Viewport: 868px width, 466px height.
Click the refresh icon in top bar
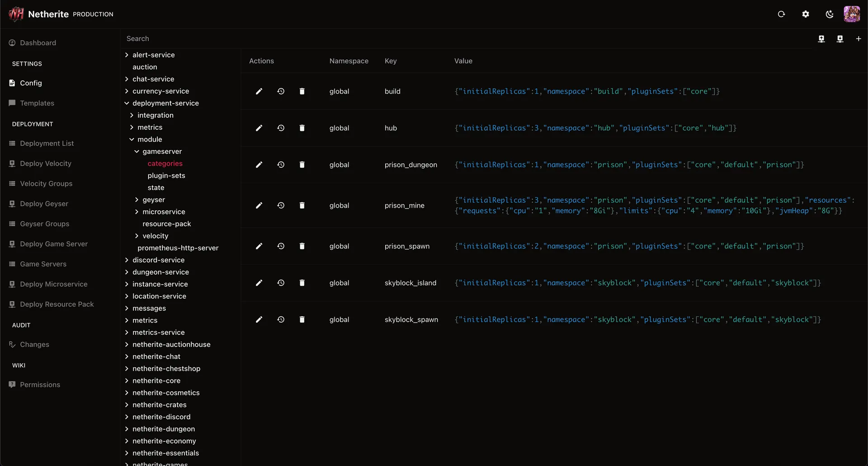click(781, 14)
